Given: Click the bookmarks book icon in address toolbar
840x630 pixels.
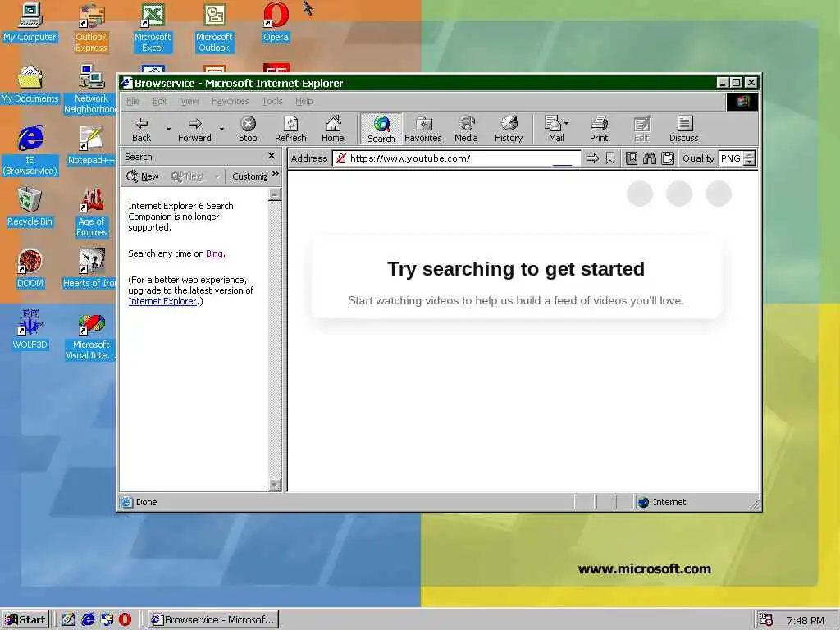Looking at the screenshot, I should pyautogui.click(x=632, y=158).
